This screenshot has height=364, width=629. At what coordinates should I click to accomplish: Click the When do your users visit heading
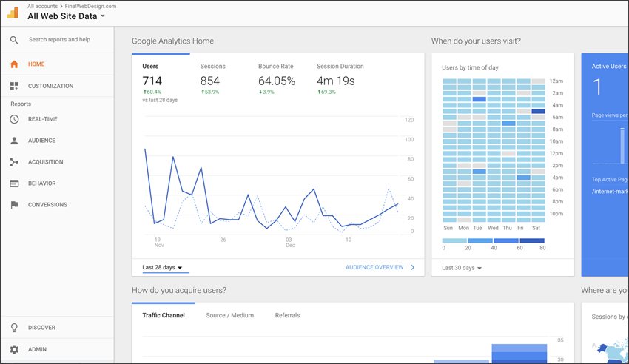(x=476, y=41)
